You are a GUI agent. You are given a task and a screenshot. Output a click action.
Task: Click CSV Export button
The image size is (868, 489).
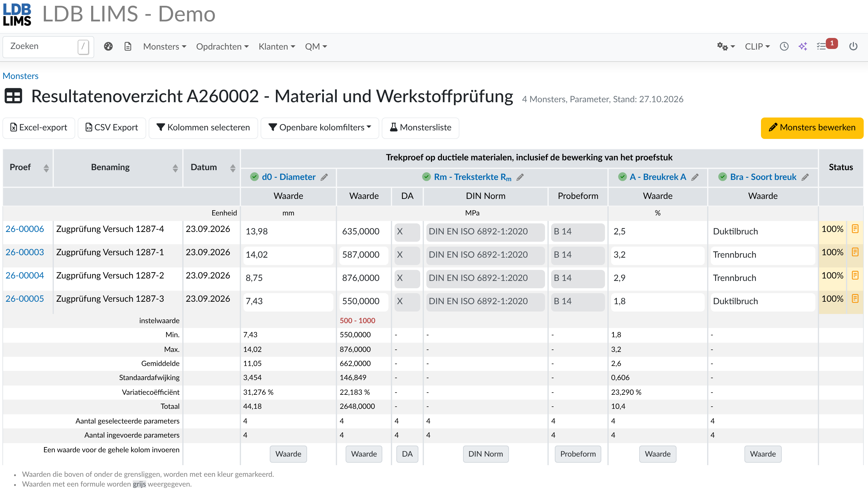(x=112, y=128)
